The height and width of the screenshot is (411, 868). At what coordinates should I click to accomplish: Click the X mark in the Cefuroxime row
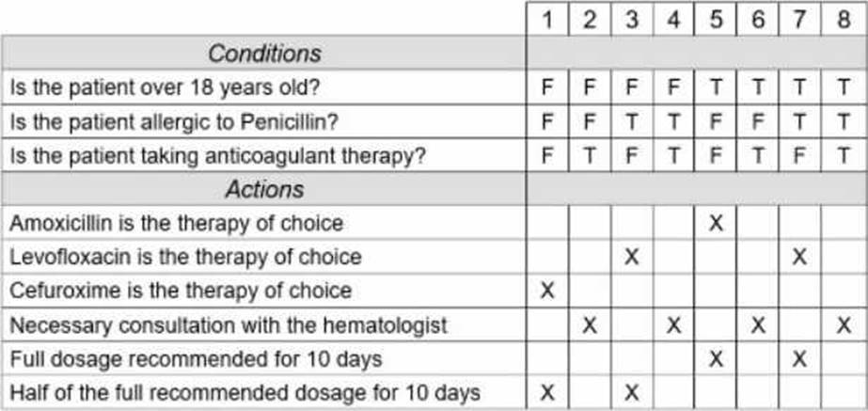[547, 291]
